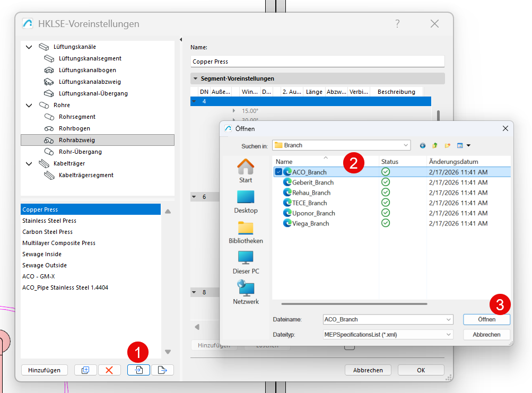
Task: Open the view menu icon in file dialog
Action: 464,145
